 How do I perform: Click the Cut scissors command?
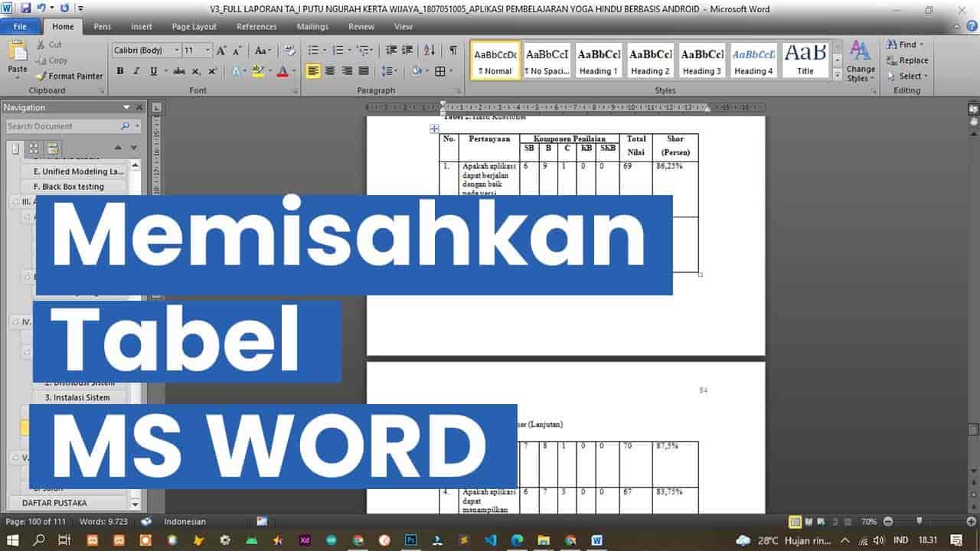coord(48,44)
